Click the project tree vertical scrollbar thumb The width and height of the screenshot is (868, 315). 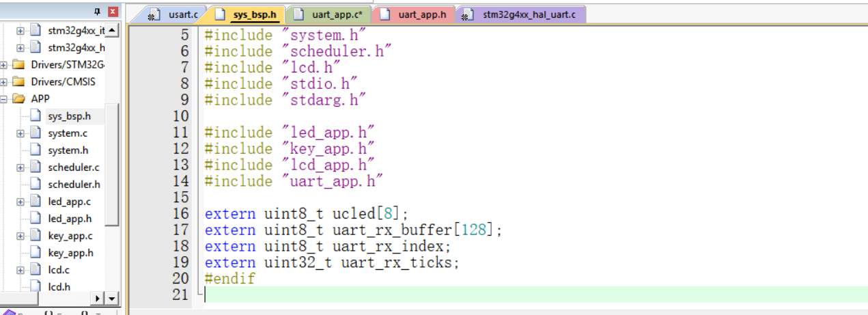click(113, 164)
